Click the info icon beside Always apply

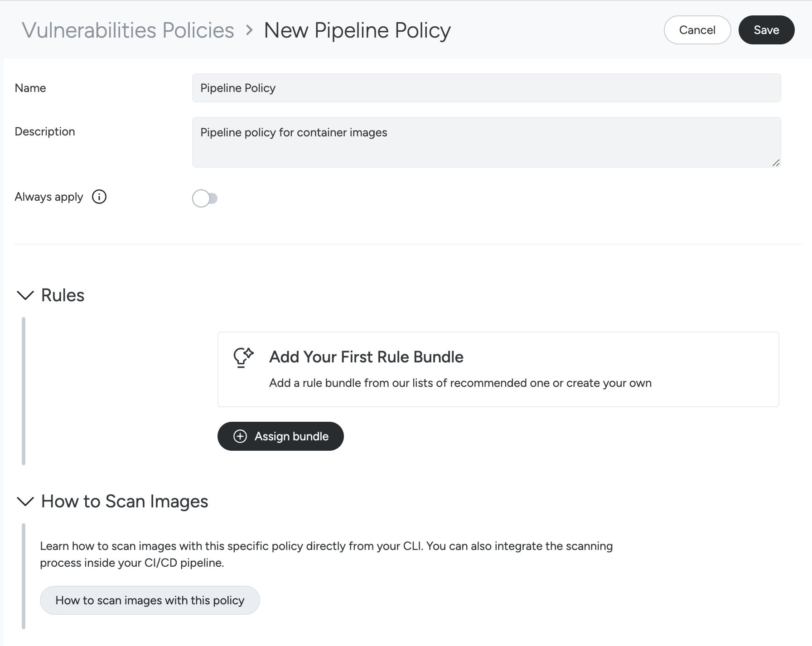pos(99,197)
